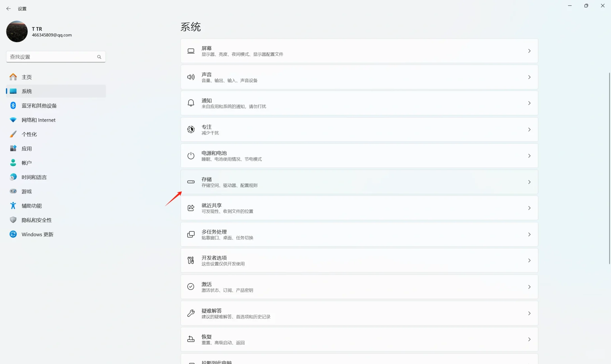Expand the 屏幕 row chevron

coord(529,51)
